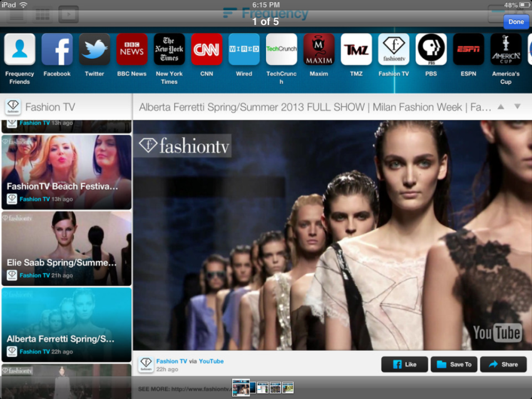Viewport: 532px width, 399px height.
Task: Tap the Done button
Action: (x=516, y=22)
